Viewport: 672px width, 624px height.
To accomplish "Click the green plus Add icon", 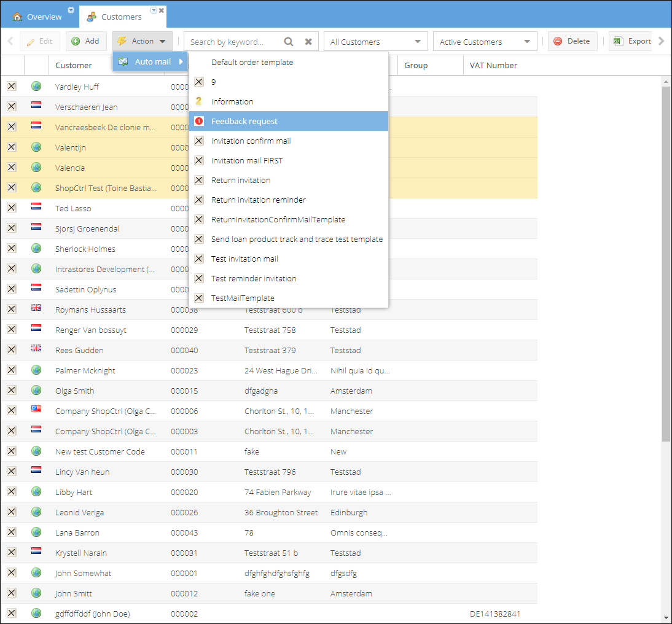I will point(76,41).
